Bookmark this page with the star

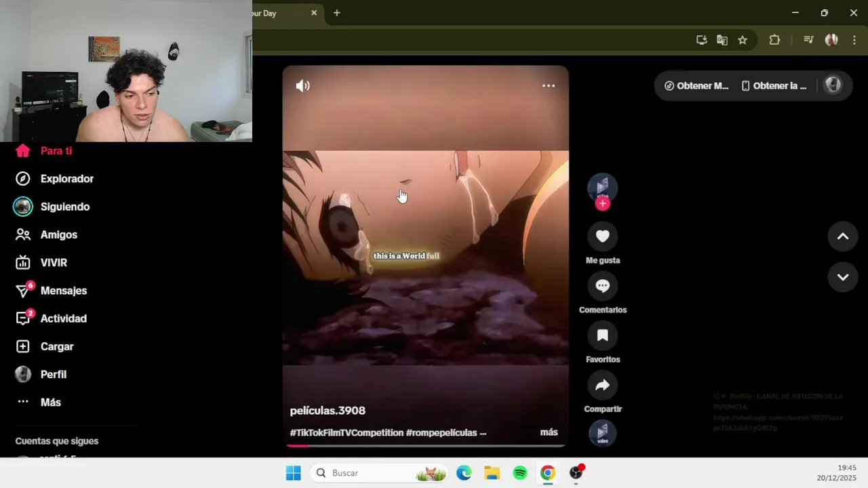tap(743, 40)
